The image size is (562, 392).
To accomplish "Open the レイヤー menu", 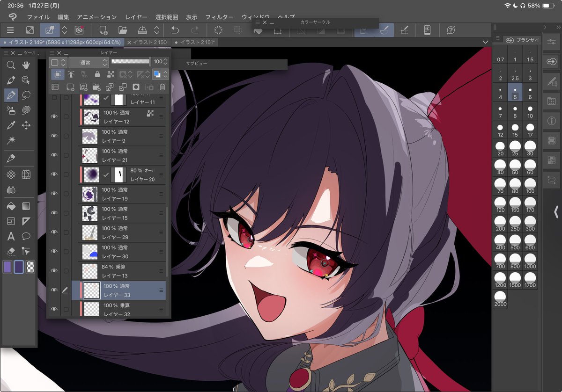I will (136, 17).
